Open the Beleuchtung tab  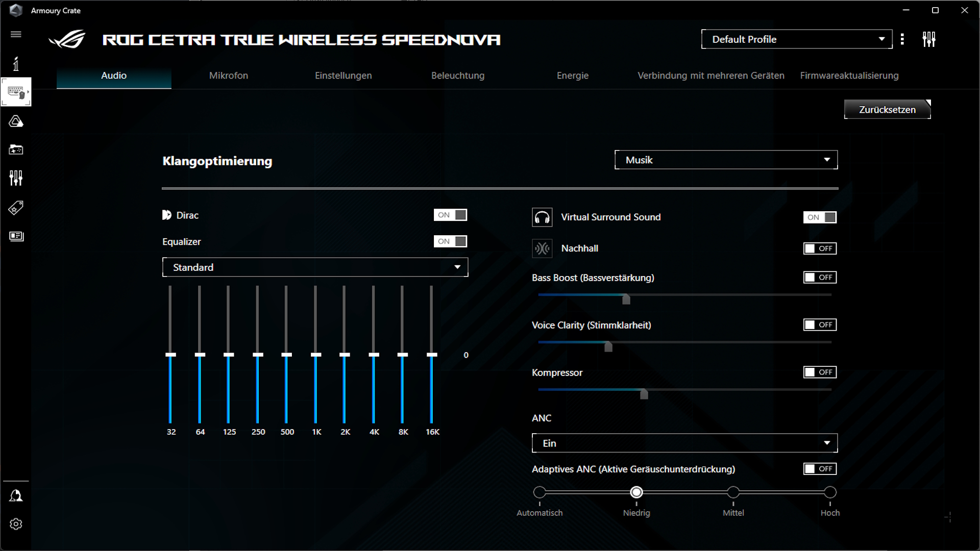coord(457,76)
